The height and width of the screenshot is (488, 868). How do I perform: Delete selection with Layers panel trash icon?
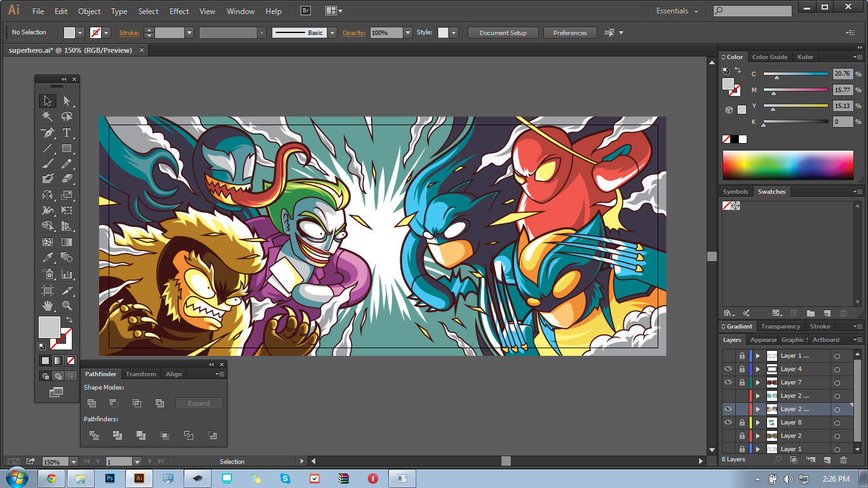tap(843, 459)
